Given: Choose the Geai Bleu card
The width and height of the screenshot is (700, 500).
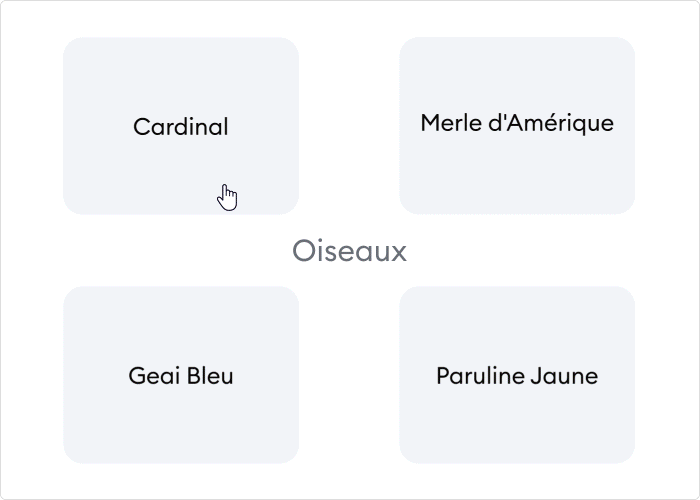Looking at the screenshot, I should pyautogui.click(x=181, y=375).
